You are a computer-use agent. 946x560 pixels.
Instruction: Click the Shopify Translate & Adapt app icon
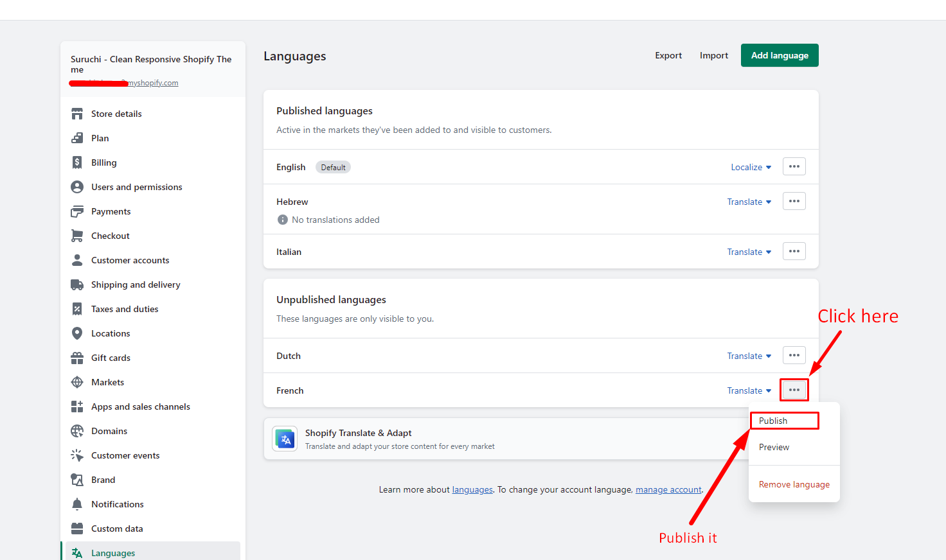[x=285, y=439]
